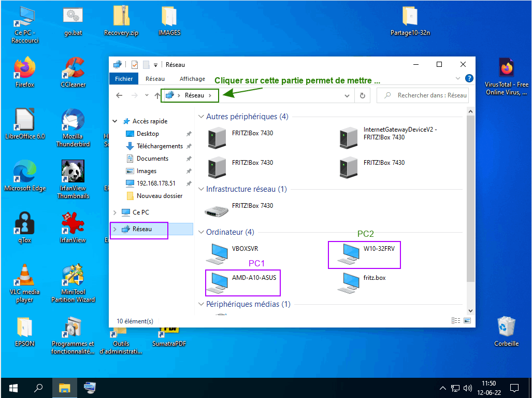Viewport: 532px width, 398px height.
Task: Select the AMD-A10-ASUS computer
Action: click(242, 282)
